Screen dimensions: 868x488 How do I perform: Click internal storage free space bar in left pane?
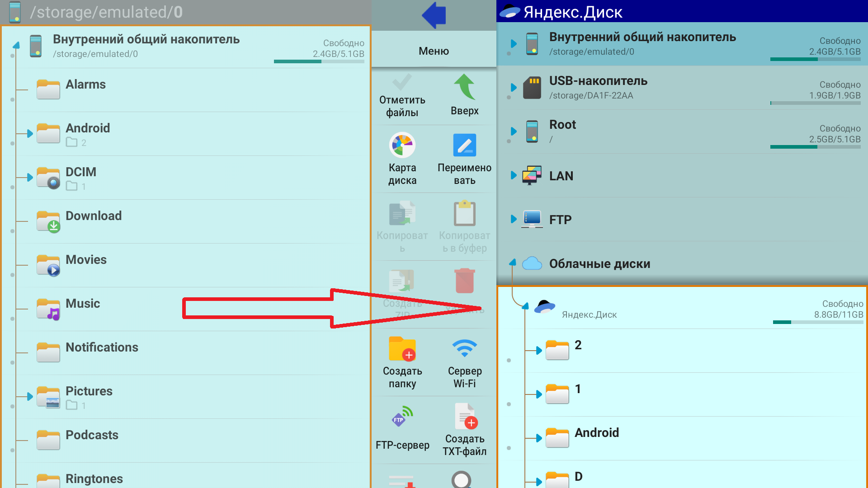319,61
